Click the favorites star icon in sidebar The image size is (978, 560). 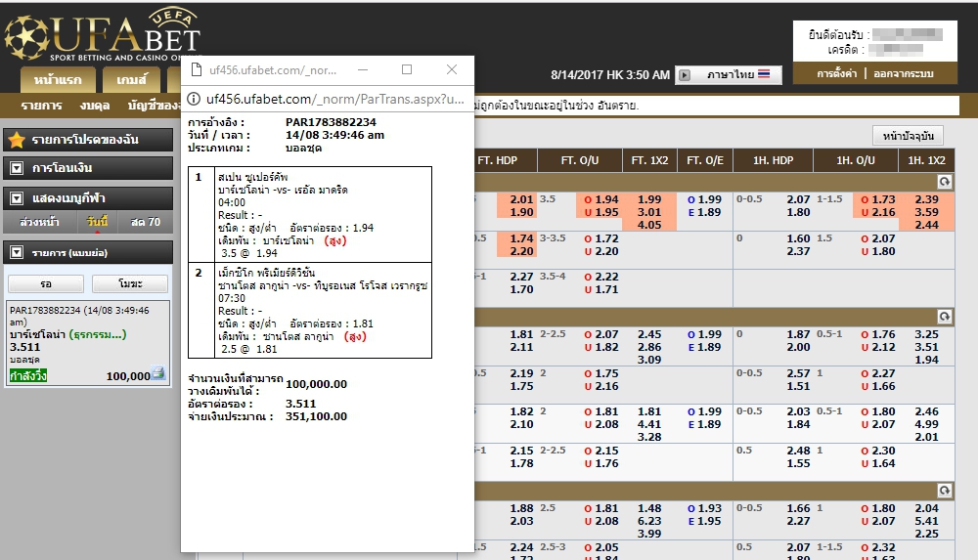(17, 140)
